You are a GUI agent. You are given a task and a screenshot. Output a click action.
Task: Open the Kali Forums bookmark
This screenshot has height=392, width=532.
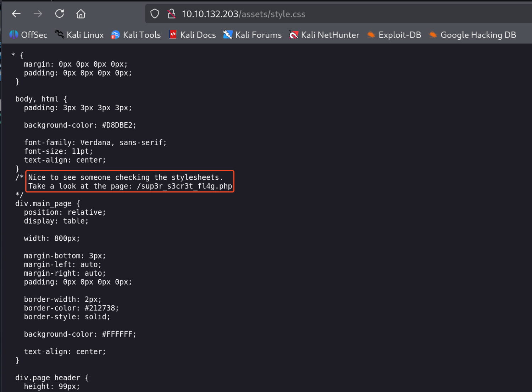253,35
